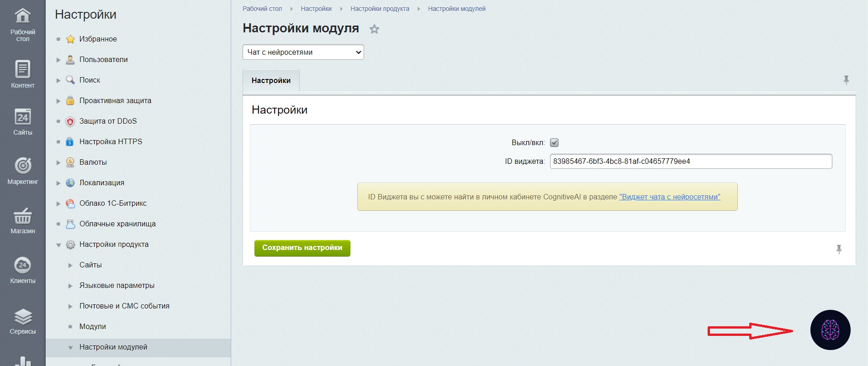This screenshot has width=868, height=366.
Task: Expand the Пользователи tree node
Action: pos(58,60)
